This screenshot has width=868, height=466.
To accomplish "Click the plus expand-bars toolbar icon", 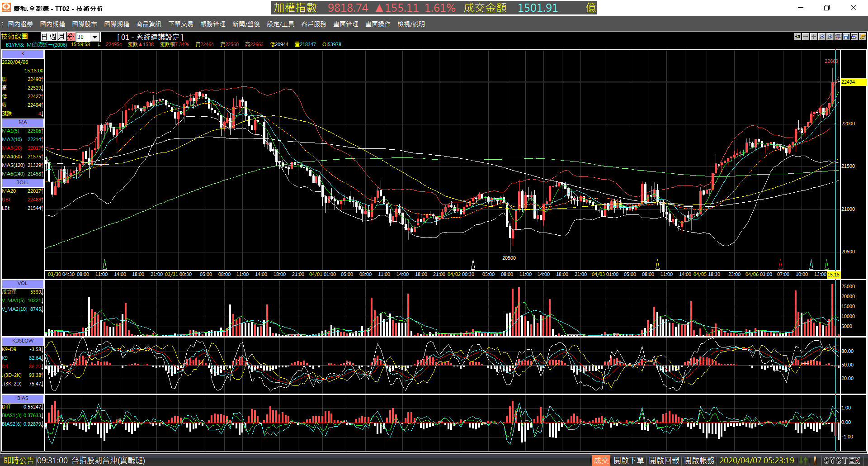I will tap(814, 37).
